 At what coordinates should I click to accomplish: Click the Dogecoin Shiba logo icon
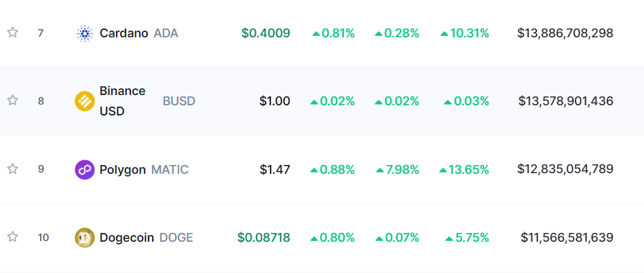click(x=85, y=238)
